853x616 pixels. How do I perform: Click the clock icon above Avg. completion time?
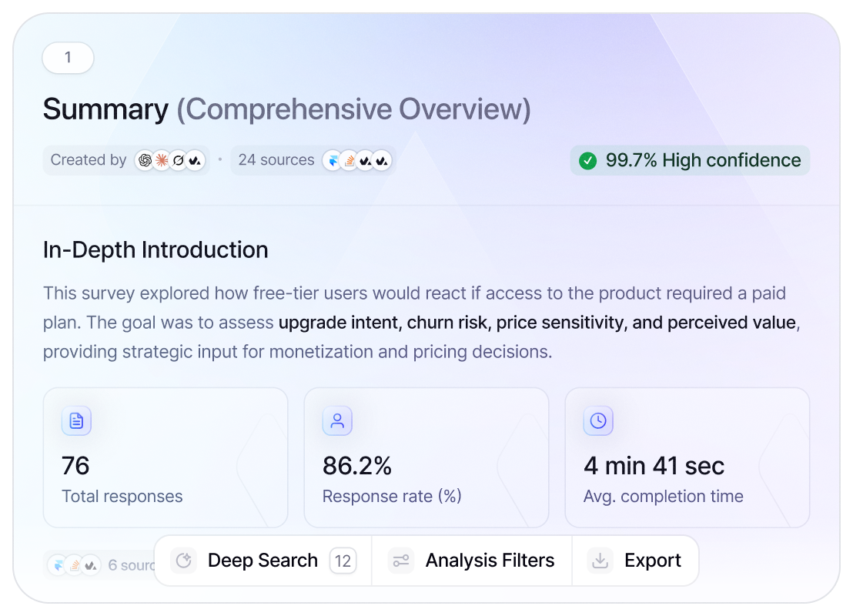[x=598, y=420]
